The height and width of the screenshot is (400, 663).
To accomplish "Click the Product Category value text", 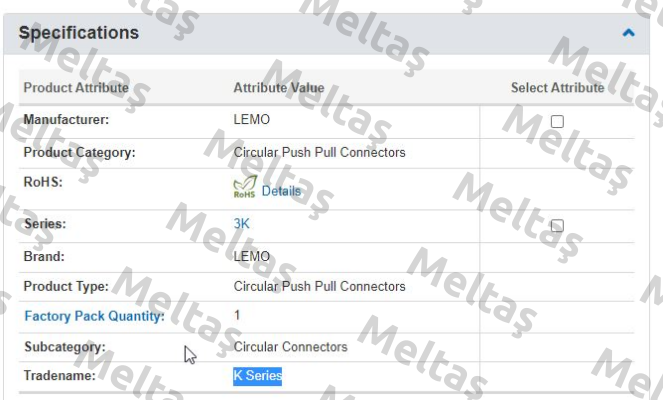I will coord(320,152).
